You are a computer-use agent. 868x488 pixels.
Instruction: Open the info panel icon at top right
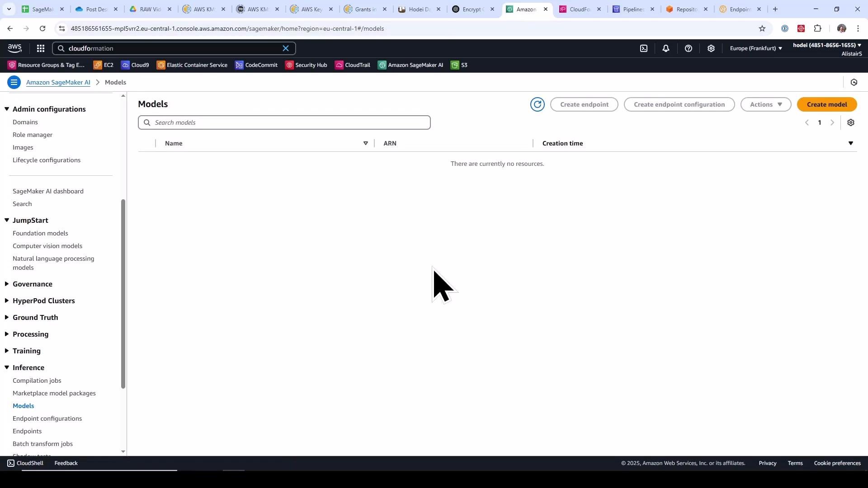coord(854,82)
